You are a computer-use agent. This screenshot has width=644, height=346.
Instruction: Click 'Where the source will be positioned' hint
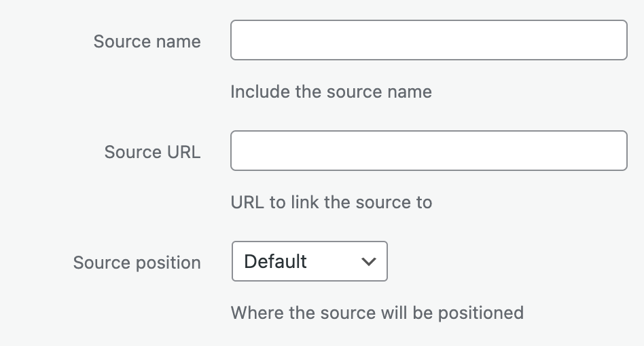(377, 313)
